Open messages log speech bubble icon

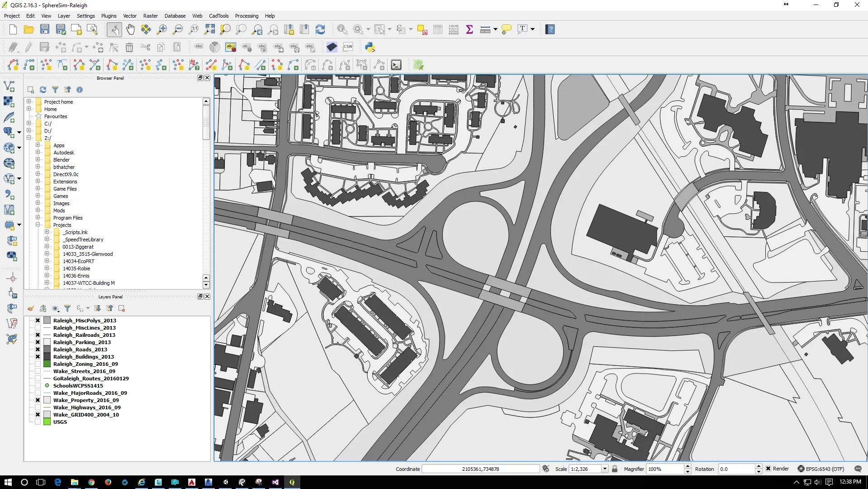coord(858,469)
